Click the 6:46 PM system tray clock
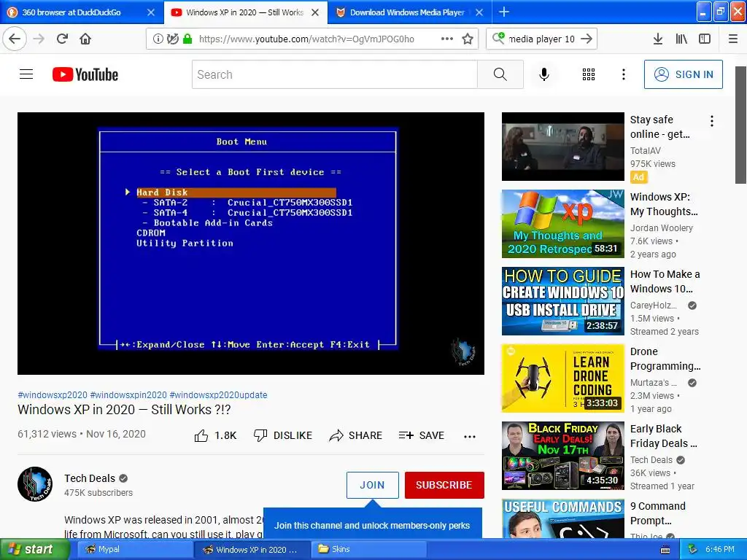Screen dimensions: 747x560 [720, 550]
